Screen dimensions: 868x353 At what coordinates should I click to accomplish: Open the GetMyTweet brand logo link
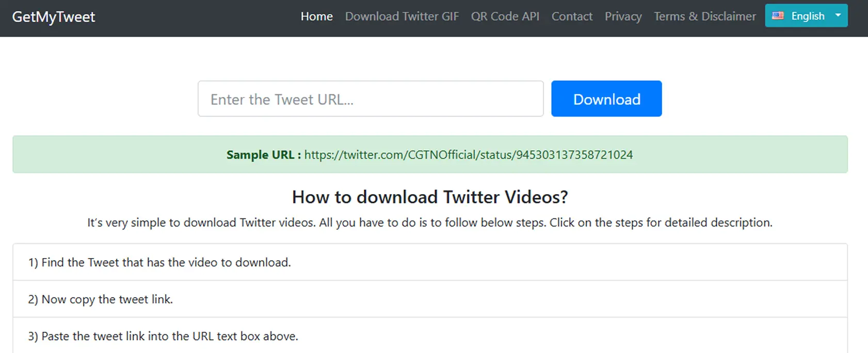[54, 17]
